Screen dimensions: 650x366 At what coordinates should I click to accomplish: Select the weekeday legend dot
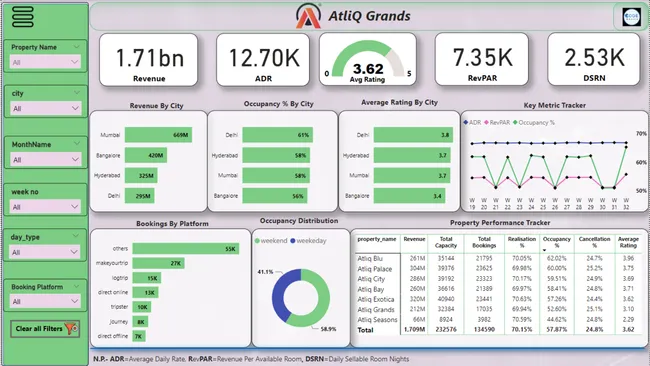pyautogui.click(x=293, y=241)
